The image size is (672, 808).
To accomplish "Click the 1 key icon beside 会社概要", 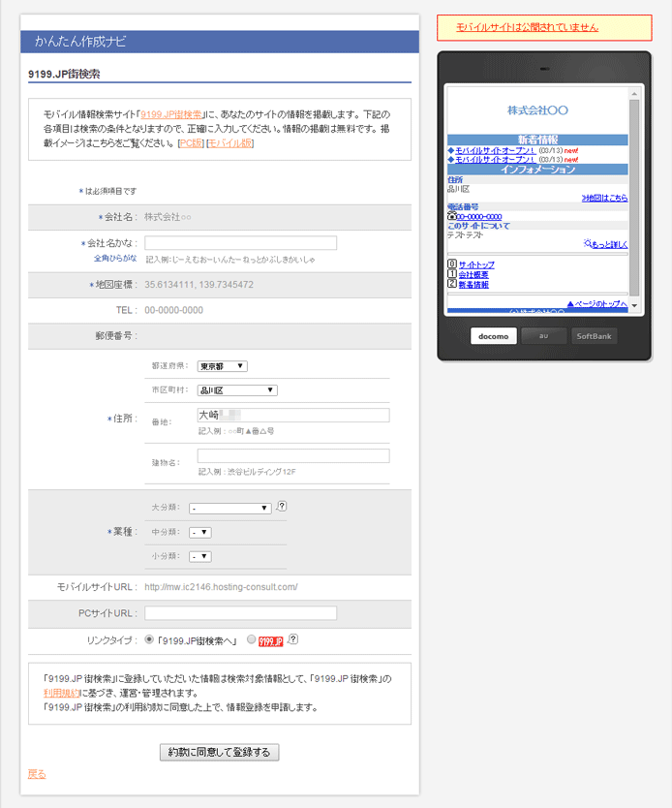I will click(x=451, y=274).
